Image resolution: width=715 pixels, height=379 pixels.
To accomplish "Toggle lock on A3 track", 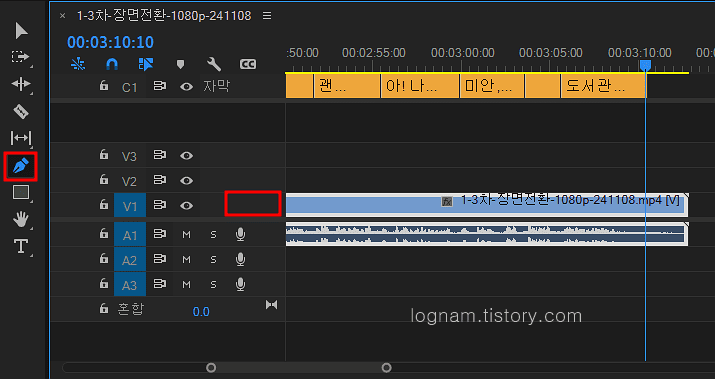I will tap(104, 284).
